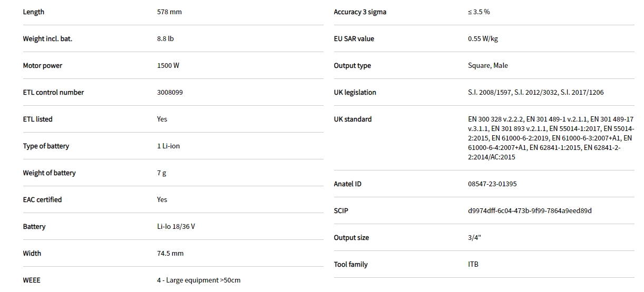644x292 pixels.
Task: Click the Square, Male output type value
Action: point(487,65)
